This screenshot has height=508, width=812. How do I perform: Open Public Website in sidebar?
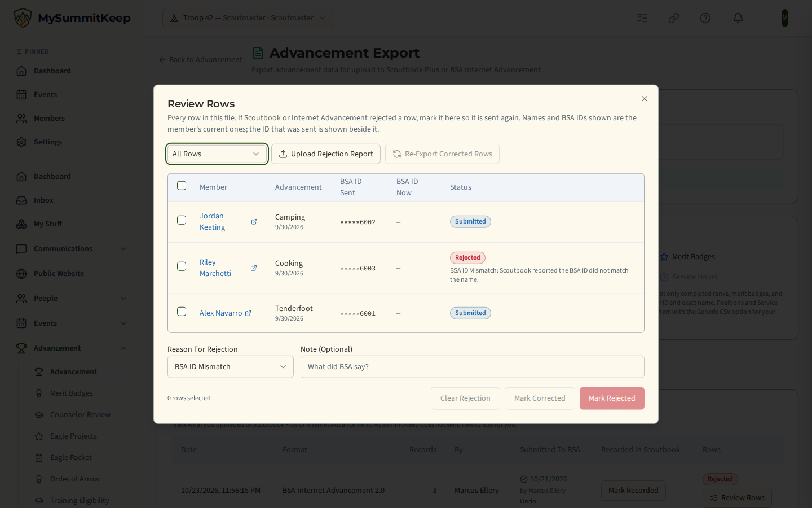coord(72,274)
